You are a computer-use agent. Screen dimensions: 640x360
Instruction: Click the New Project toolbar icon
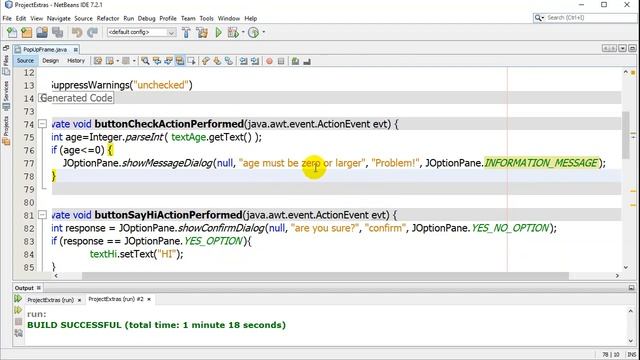[27, 32]
